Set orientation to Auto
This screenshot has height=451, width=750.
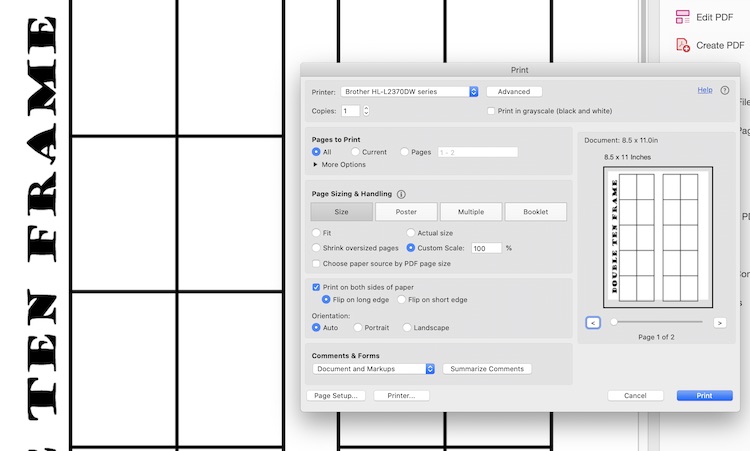pos(316,328)
